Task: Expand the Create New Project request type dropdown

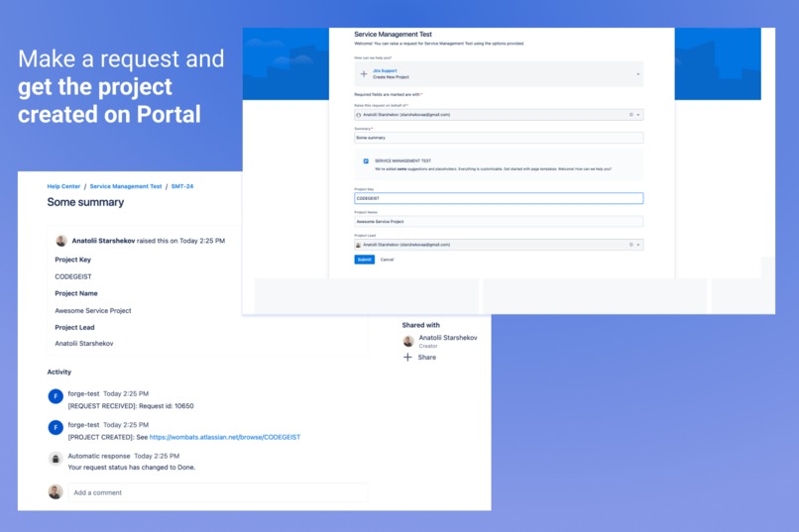Action: click(x=638, y=74)
